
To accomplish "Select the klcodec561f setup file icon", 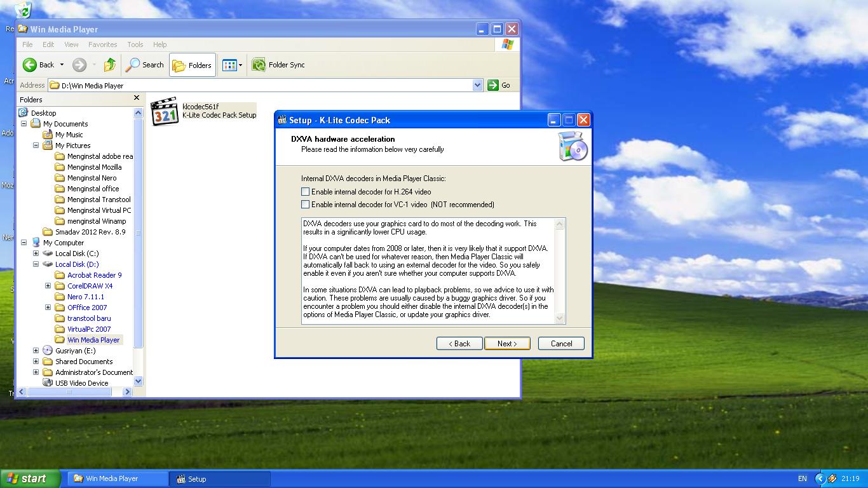I will [x=165, y=111].
